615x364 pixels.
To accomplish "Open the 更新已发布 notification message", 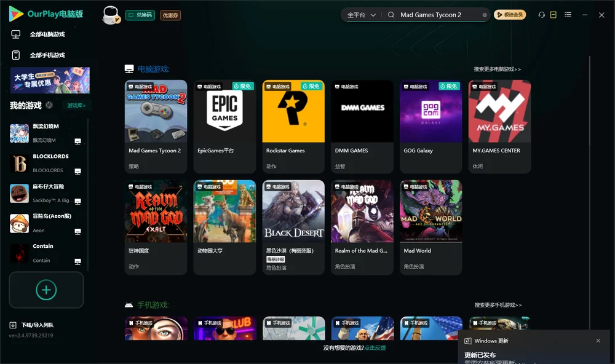I will [x=480, y=355].
